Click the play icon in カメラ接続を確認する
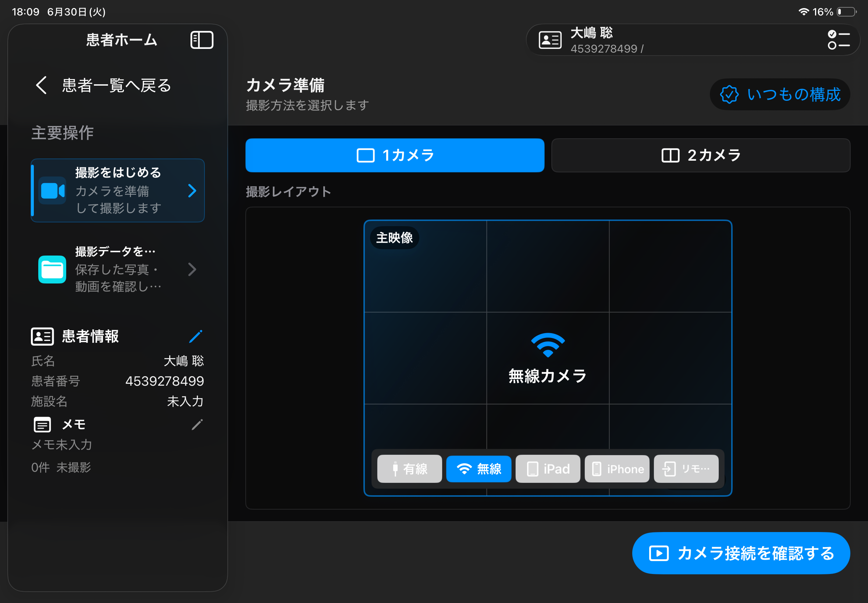Image resolution: width=868 pixels, height=603 pixels. [x=659, y=553]
